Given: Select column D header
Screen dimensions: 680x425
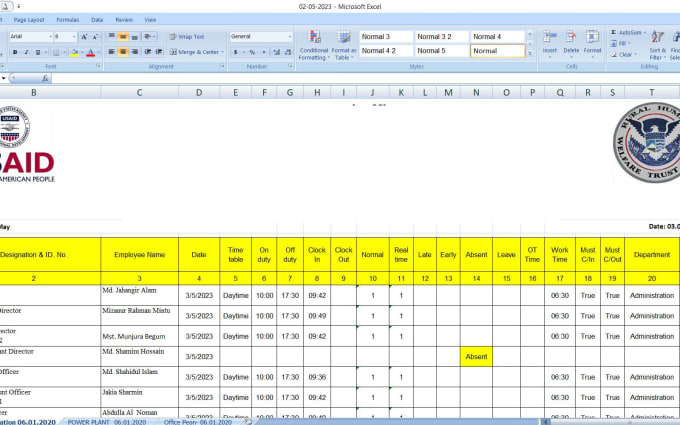Looking at the screenshot, I should coord(199,92).
